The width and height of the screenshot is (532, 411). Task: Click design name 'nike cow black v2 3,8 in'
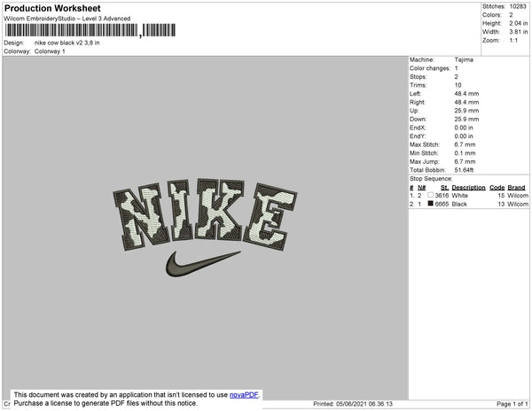click(66, 43)
